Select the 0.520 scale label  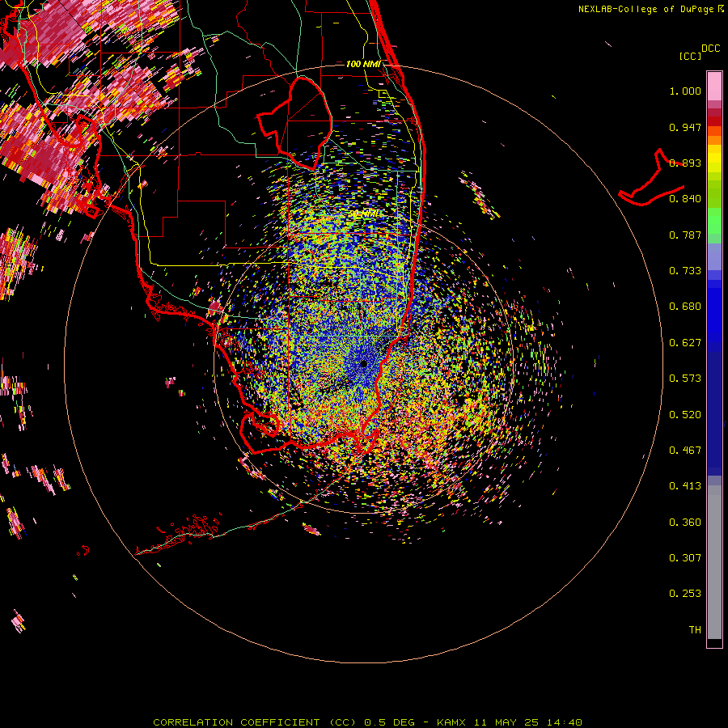pos(685,415)
